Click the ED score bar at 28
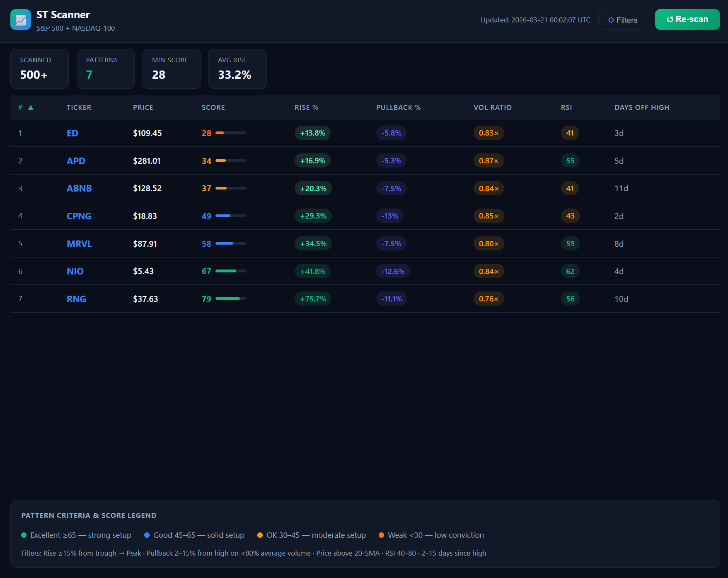 (x=231, y=133)
